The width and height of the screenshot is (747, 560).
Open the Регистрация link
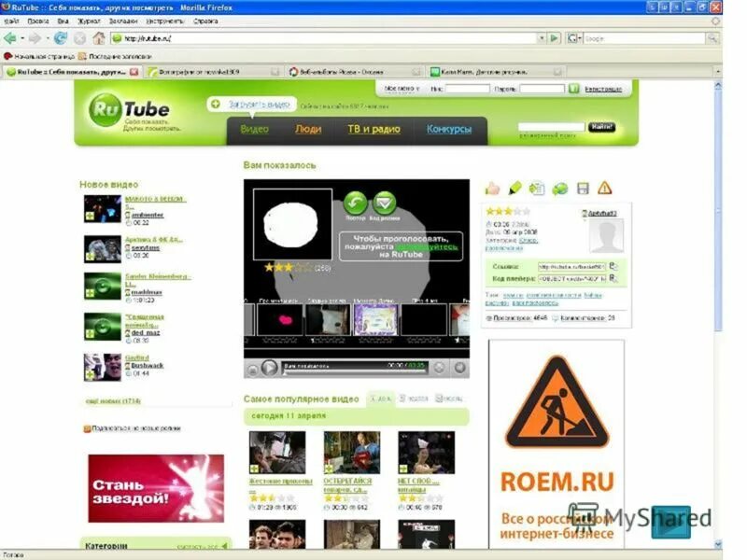pos(603,89)
